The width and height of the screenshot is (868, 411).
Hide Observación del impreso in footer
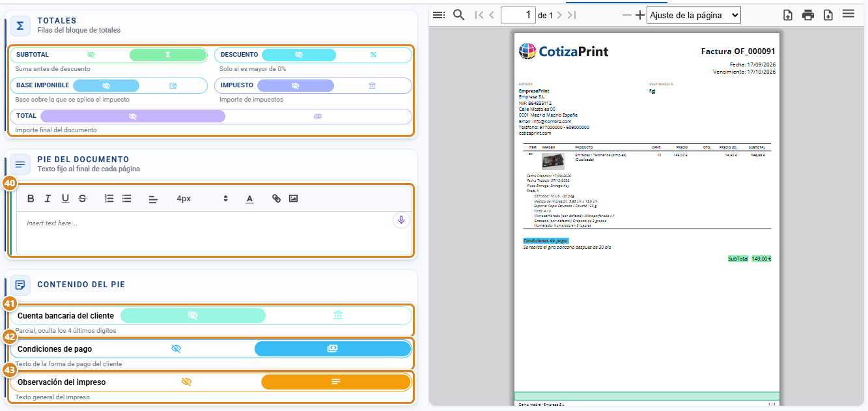pos(187,382)
